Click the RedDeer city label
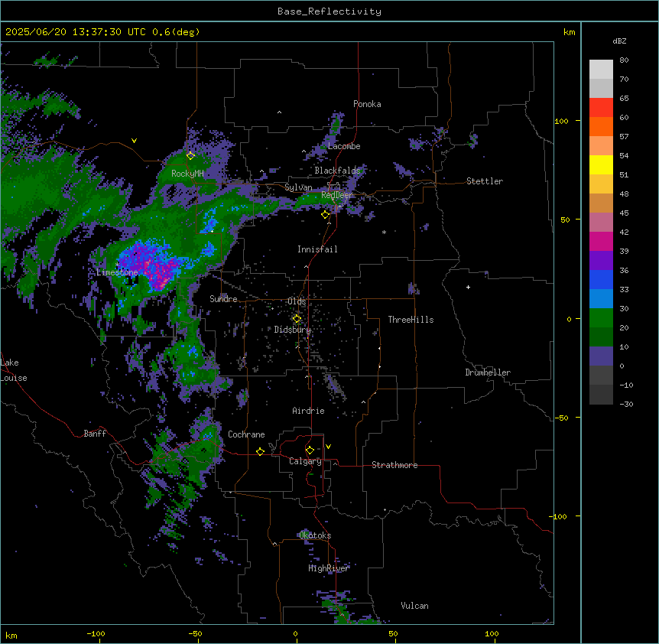The height and width of the screenshot is (644, 659). (x=337, y=195)
